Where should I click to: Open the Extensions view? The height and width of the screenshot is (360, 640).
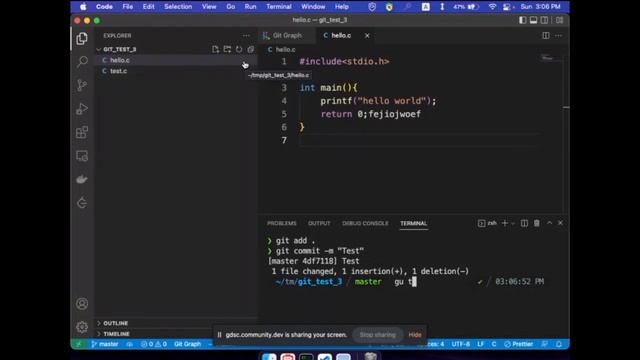pos(82,132)
